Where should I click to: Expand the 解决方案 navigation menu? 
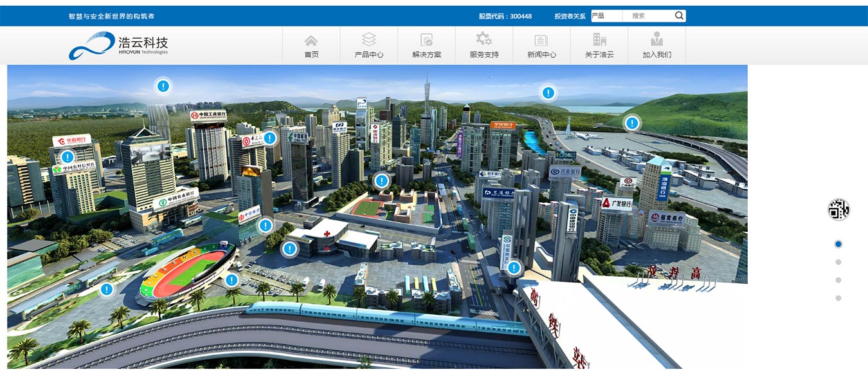426,46
